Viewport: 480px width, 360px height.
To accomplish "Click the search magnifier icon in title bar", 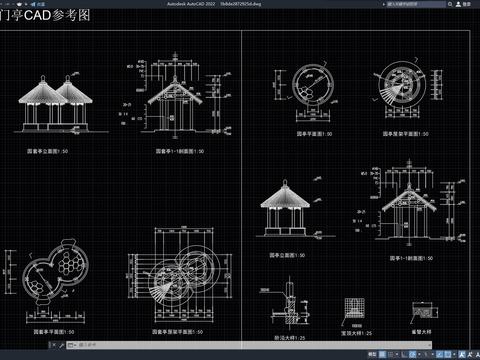I will click(x=450, y=4).
